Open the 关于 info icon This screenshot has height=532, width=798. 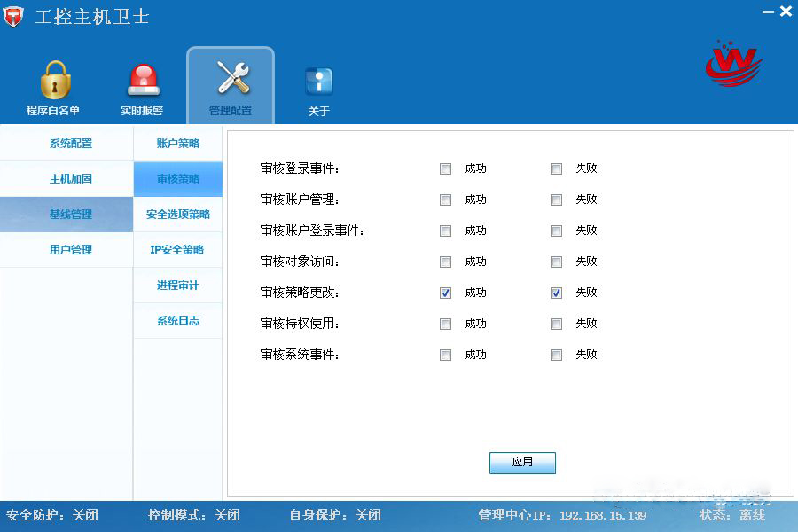(x=319, y=82)
